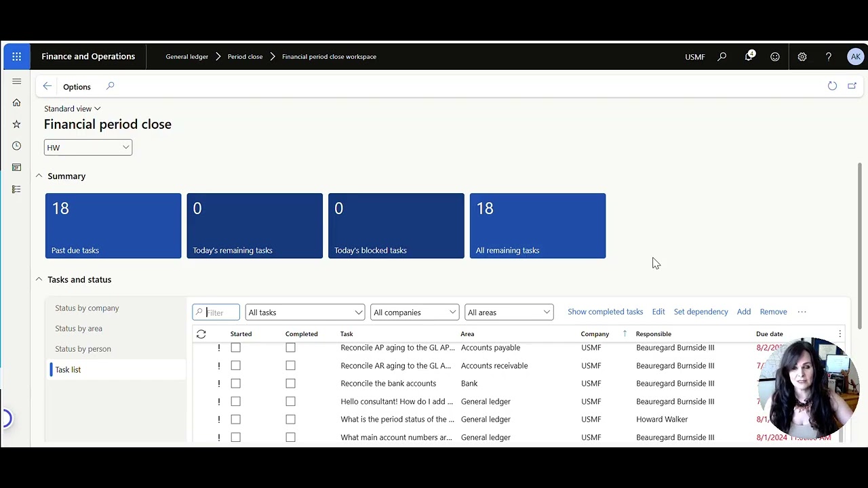Open the Past due tasks tile
This screenshot has width=868, height=488.
tap(113, 226)
